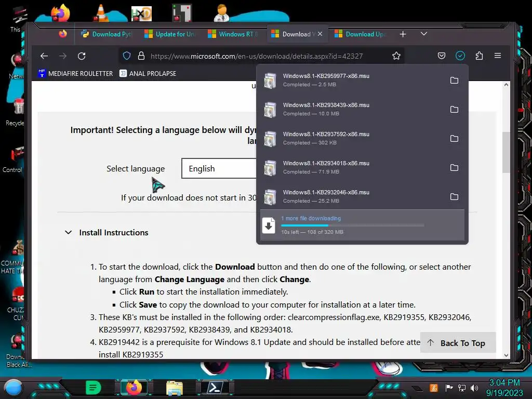Open the green notes app in taskbar

click(94, 388)
